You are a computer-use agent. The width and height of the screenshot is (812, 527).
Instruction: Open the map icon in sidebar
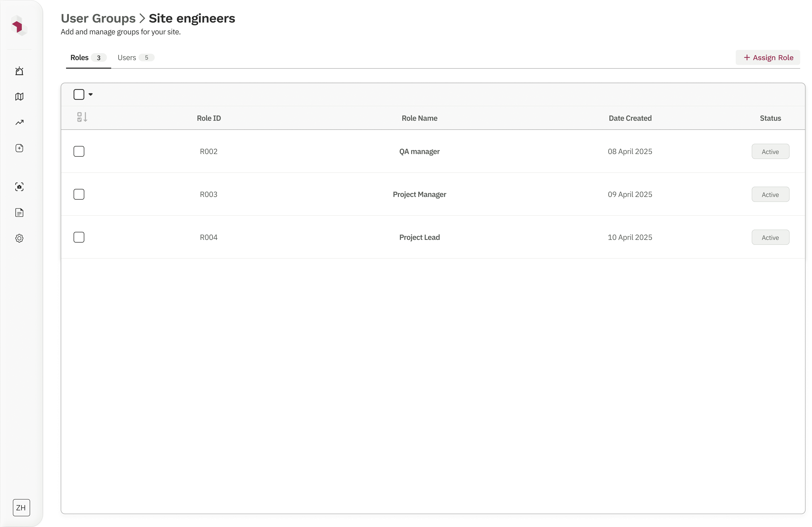tap(19, 97)
